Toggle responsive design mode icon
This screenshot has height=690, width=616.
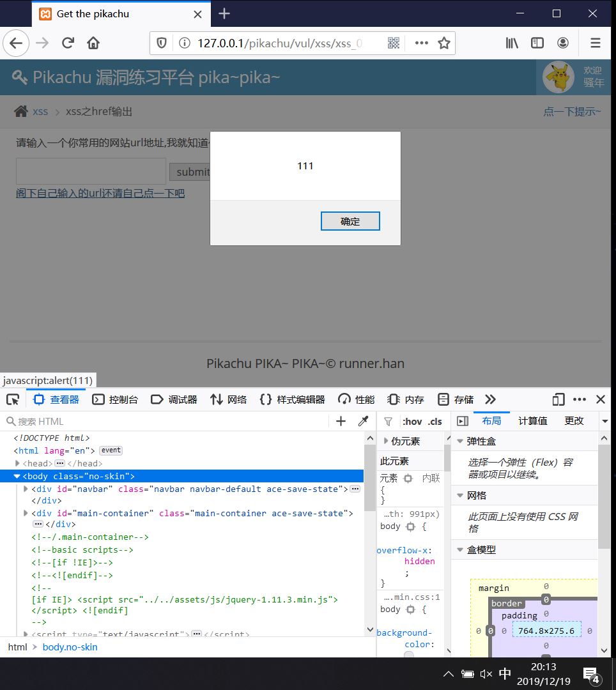point(558,399)
